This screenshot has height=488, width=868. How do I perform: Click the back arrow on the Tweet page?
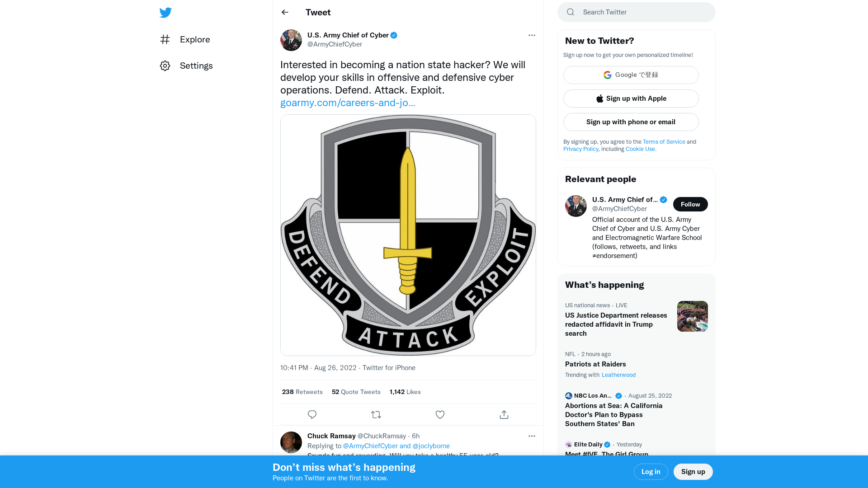tap(284, 12)
